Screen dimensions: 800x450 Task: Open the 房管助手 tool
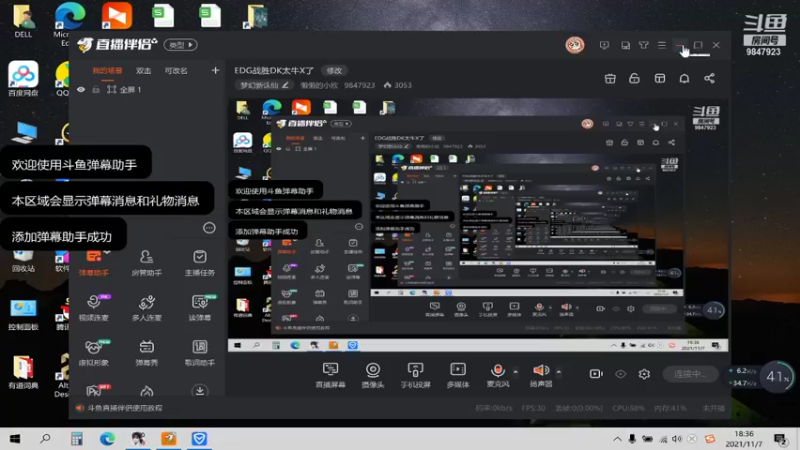coord(146,263)
